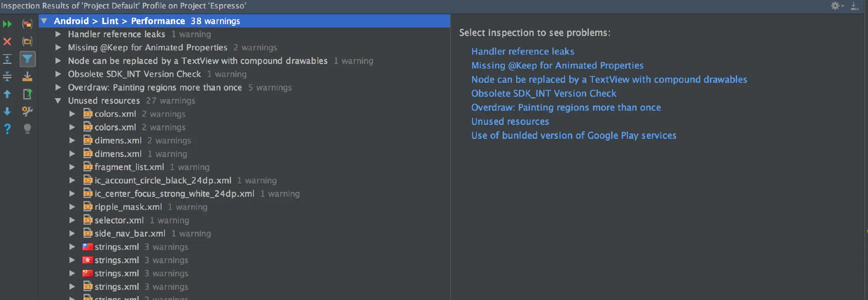Toggle group by severity icon
Viewport: 868px width, 300px height.
click(x=27, y=24)
